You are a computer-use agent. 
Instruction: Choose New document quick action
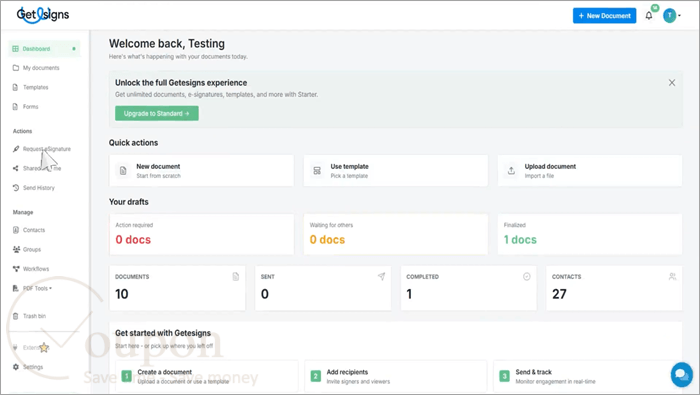coord(201,170)
